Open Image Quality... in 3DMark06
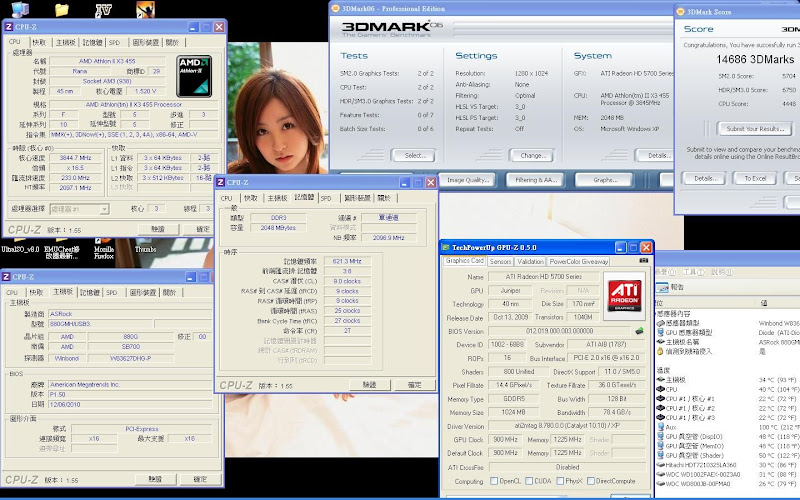 467,180
